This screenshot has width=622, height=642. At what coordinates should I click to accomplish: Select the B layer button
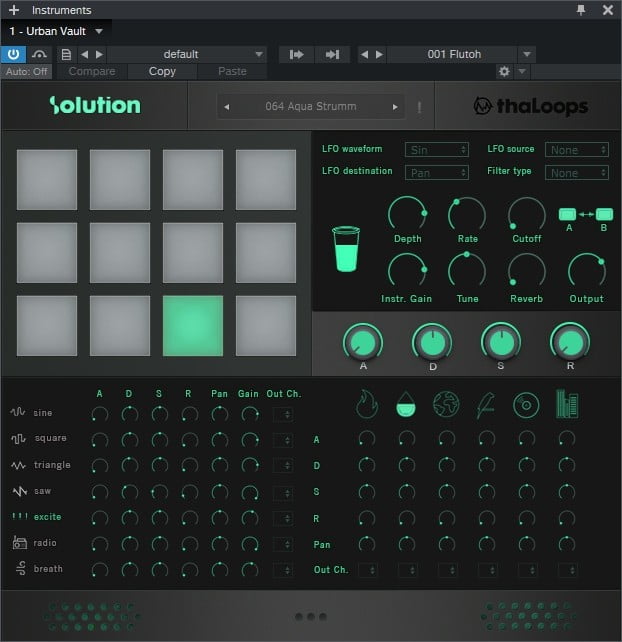pos(604,214)
